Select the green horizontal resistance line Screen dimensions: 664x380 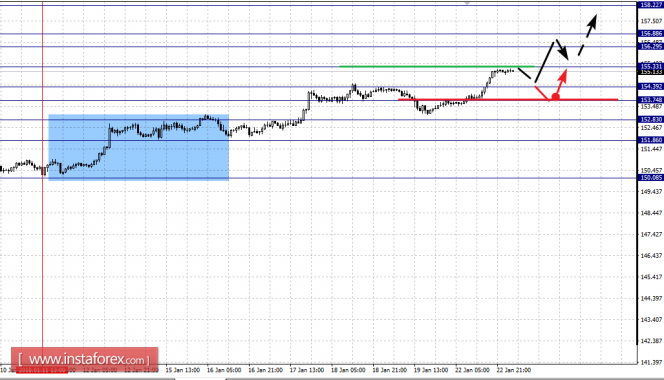(x=437, y=67)
